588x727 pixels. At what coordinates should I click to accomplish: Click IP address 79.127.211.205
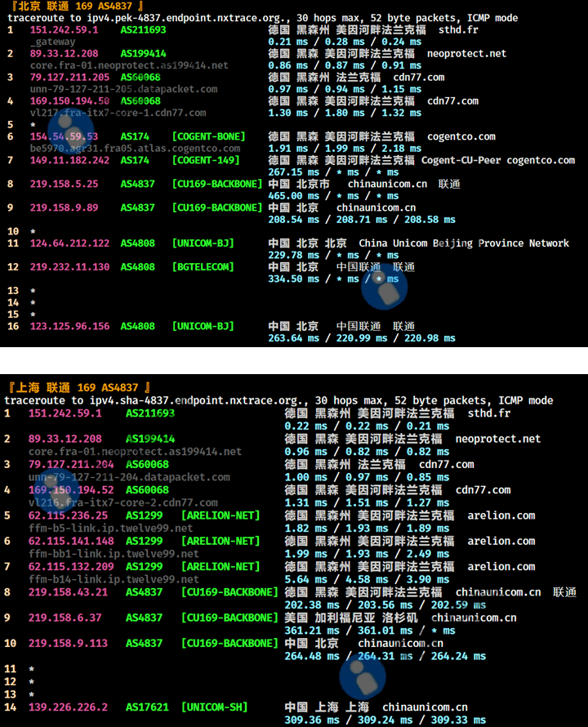[69, 78]
